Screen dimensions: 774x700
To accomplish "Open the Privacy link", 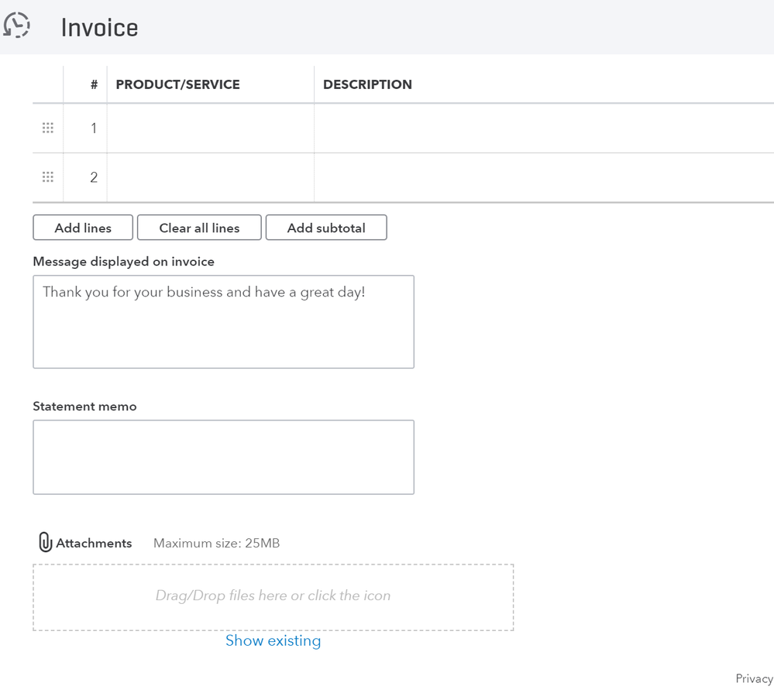I will [x=752, y=678].
